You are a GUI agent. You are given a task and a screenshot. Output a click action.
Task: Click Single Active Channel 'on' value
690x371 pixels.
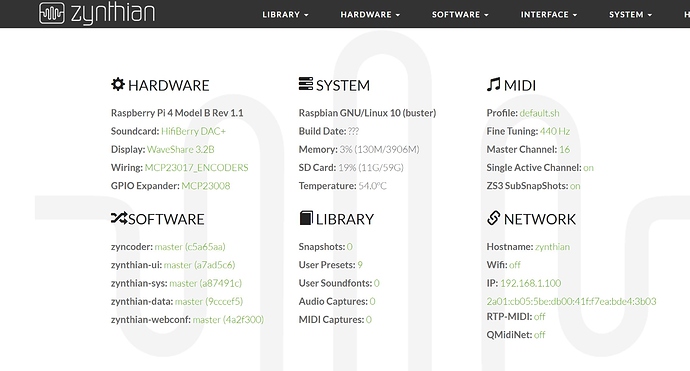pos(588,168)
